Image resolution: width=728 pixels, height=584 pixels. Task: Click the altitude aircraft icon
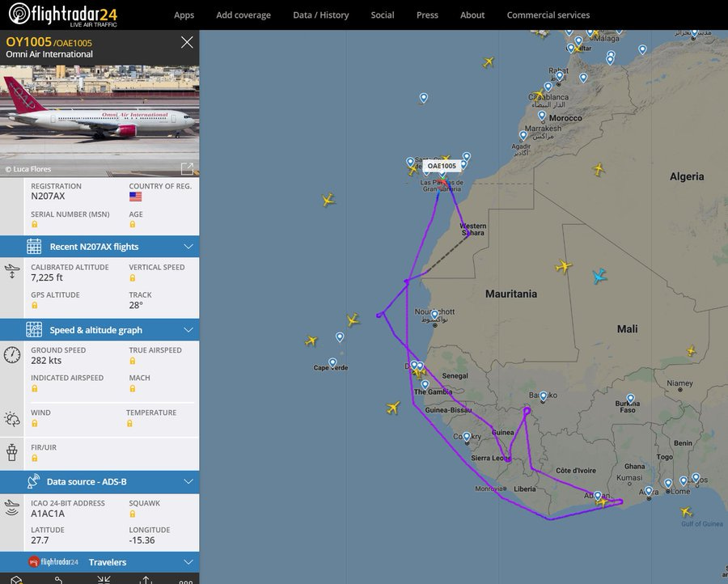pos(12,271)
